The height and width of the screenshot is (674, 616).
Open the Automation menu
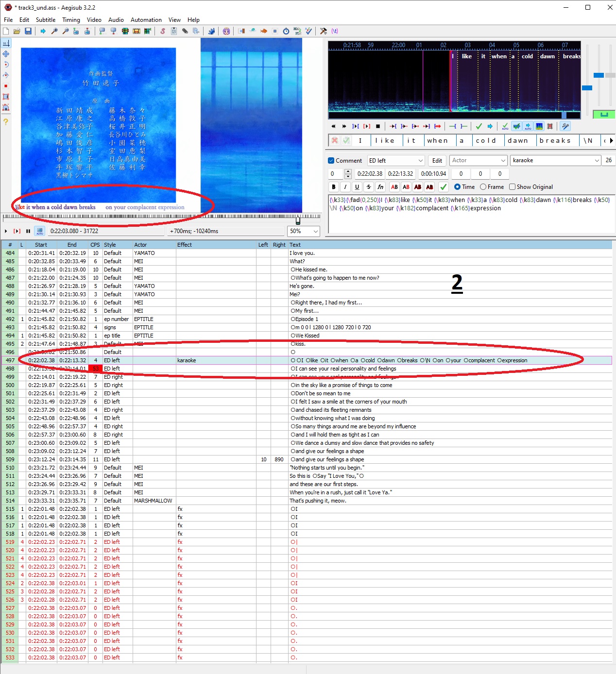[146, 20]
